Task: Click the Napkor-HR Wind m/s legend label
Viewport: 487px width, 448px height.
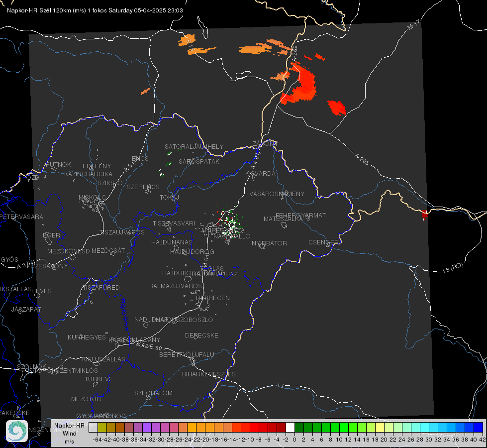Action: 69,433
